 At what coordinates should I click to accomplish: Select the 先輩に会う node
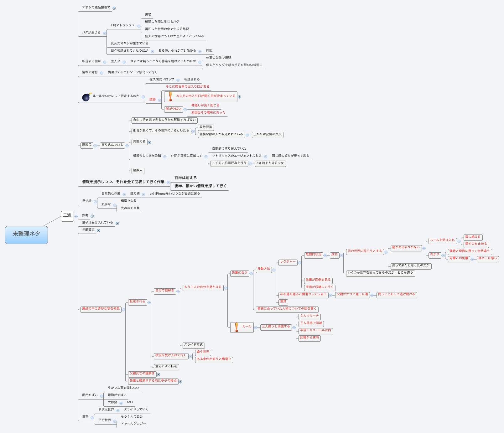(x=240, y=273)
